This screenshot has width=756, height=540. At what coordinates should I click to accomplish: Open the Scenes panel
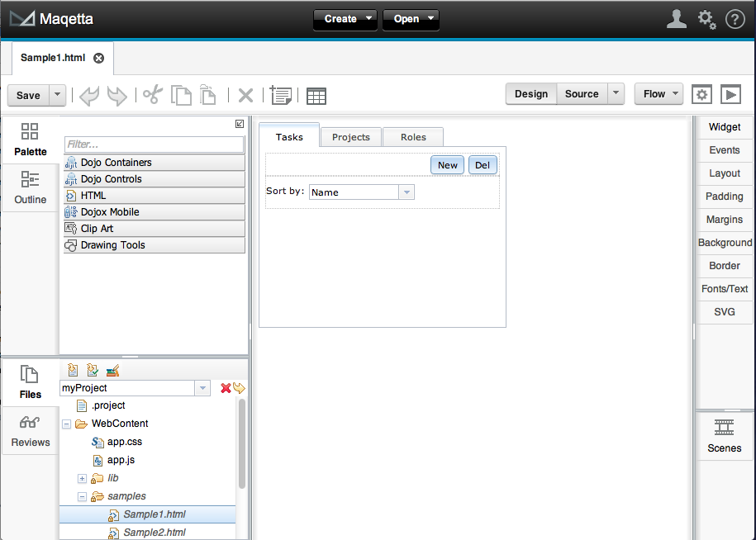[x=725, y=437]
